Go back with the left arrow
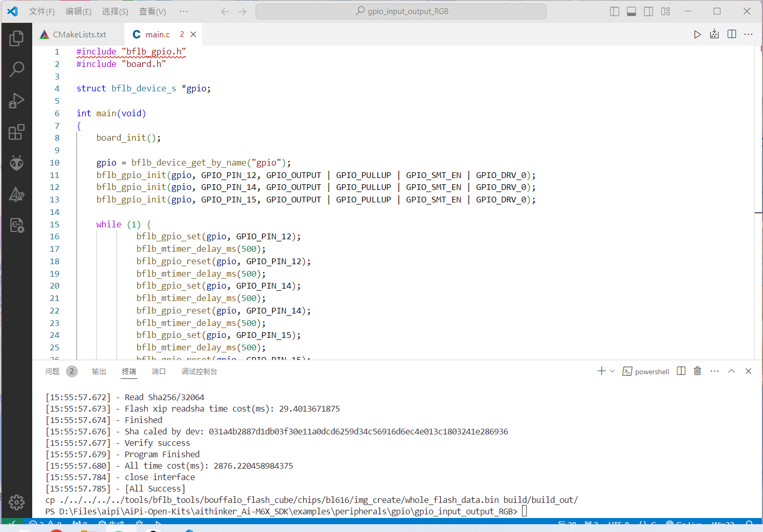The image size is (763, 532). point(225,11)
